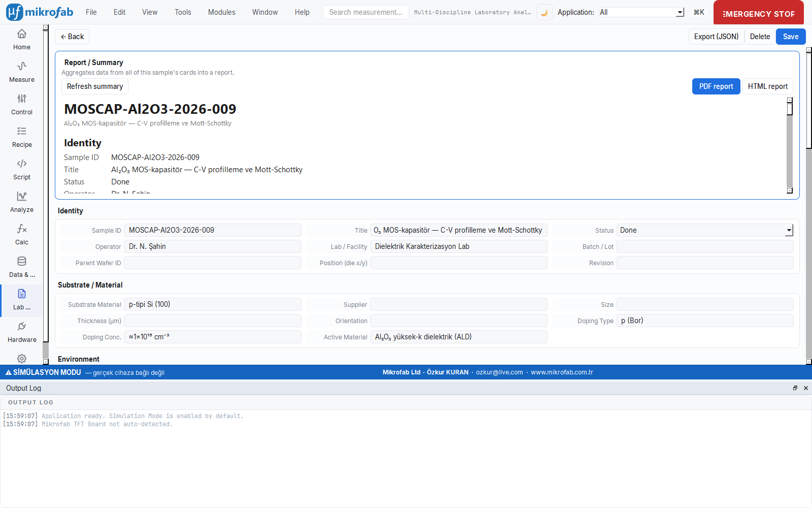This screenshot has height=508, width=812.
Task: Open the ozkur@live.com email link
Action: point(499,372)
